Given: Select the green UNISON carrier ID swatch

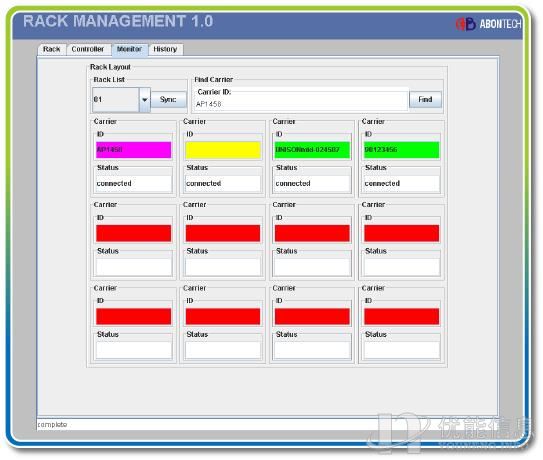Looking at the screenshot, I should [312, 150].
